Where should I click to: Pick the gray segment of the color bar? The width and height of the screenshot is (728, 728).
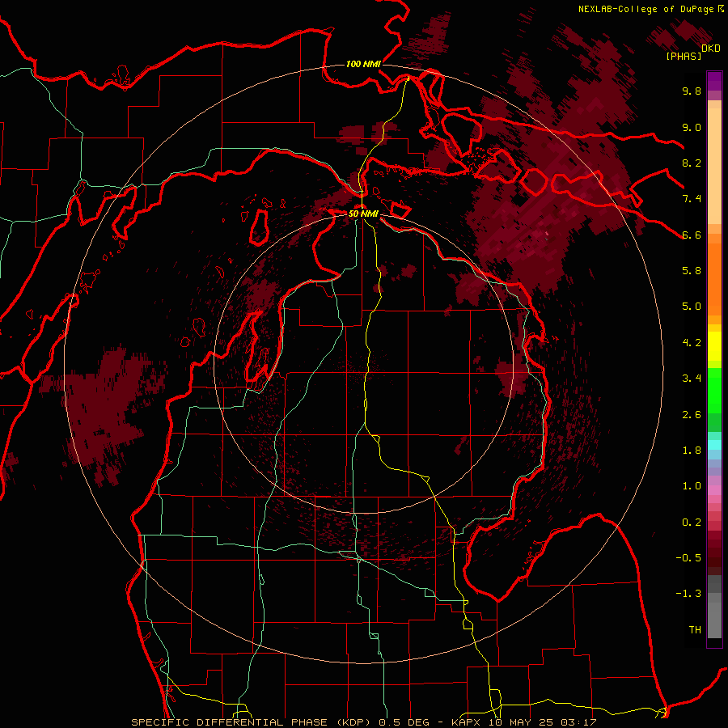click(x=714, y=608)
